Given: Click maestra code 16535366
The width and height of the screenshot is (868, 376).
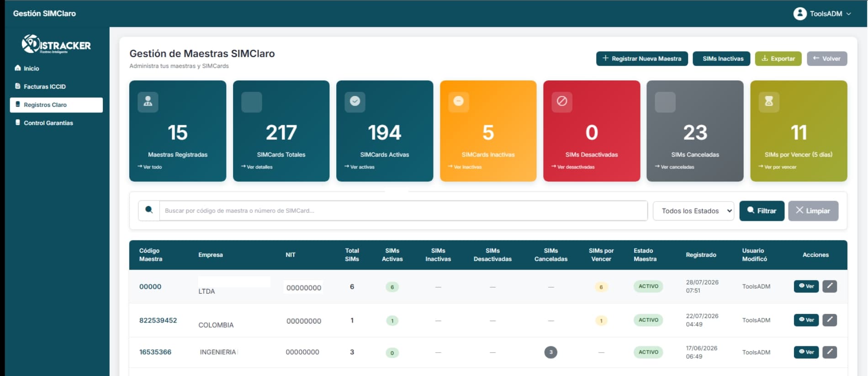Looking at the screenshot, I should pos(155,352).
